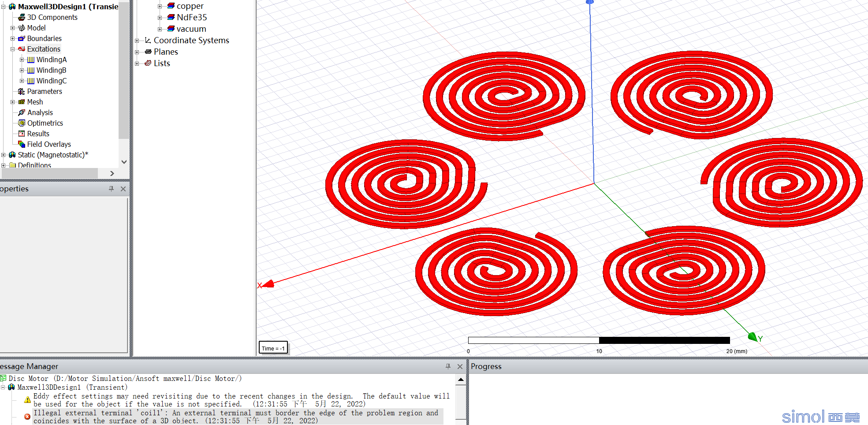Pin the Properties panel
Image resolution: width=868 pixels, height=425 pixels.
(x=111, y=189)
